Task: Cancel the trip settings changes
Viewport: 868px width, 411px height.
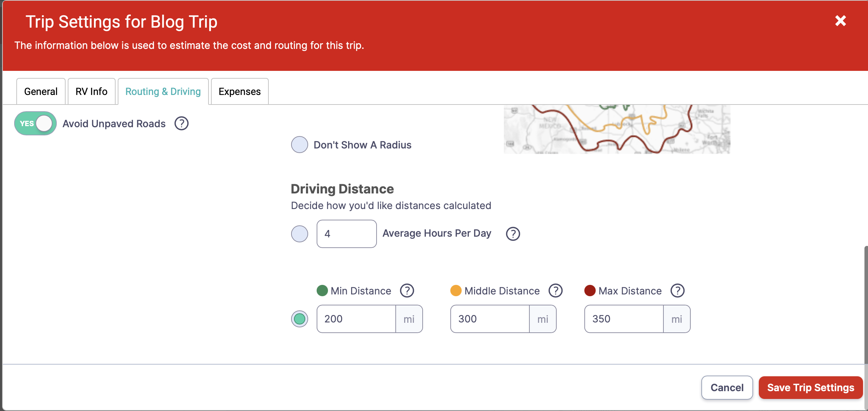Action: (x=727, y=388)
